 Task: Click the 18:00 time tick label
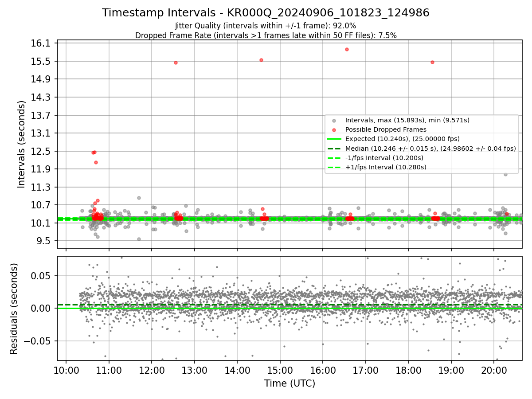[408, 371]
